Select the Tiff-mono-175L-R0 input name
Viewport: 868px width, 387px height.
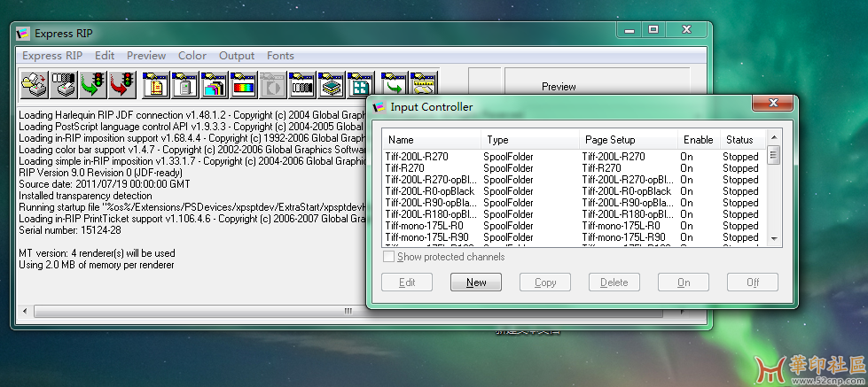[424, 226]
